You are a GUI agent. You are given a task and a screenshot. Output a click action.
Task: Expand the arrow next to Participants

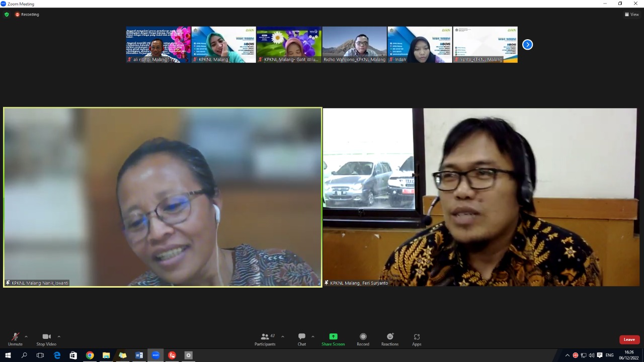tap(283, 337)
